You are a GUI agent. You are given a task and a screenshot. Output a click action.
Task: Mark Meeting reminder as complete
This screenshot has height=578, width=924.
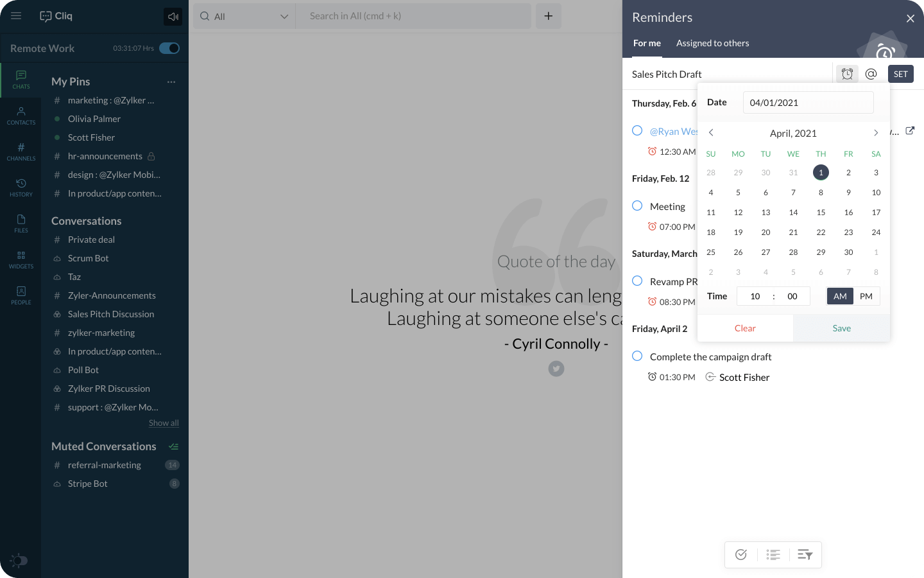click(x=637, y=206)
